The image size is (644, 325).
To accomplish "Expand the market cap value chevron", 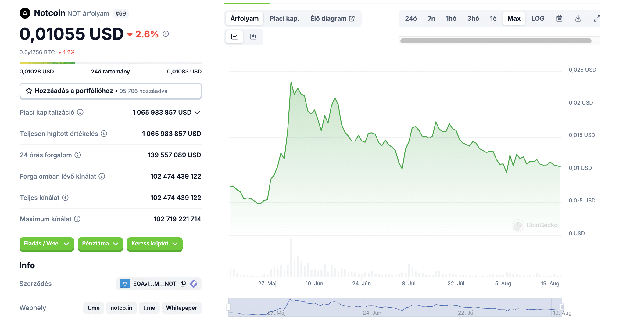I will click(x=197, y=112).
